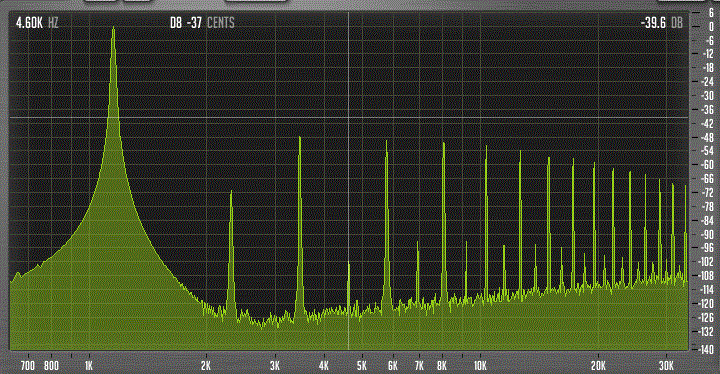
Task: Click the 700 frequency axis label
Action: pyautogui.click(x=28, y=366)
